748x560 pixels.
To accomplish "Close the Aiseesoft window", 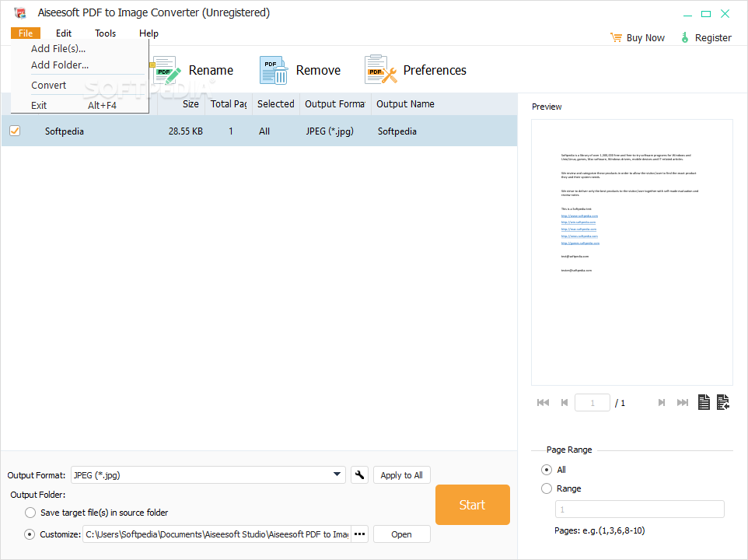I will [725, 14].
